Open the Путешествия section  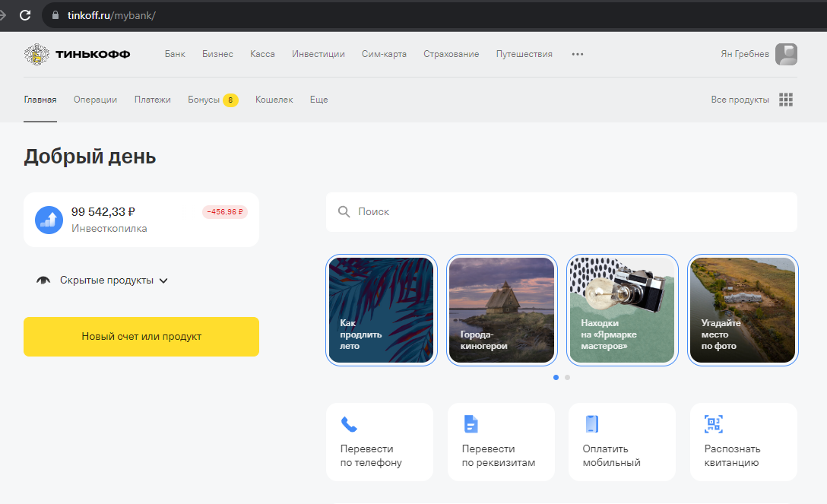point(524,54)
